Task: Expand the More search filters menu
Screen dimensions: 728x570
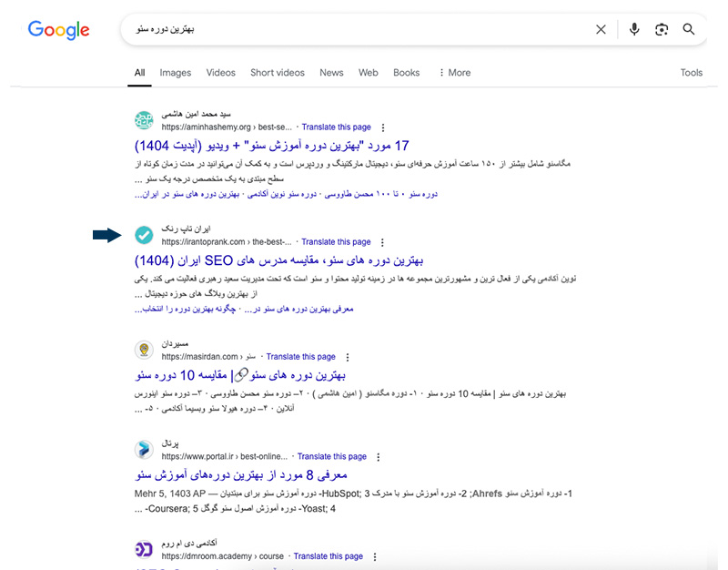Action: [x=455, y=73]
